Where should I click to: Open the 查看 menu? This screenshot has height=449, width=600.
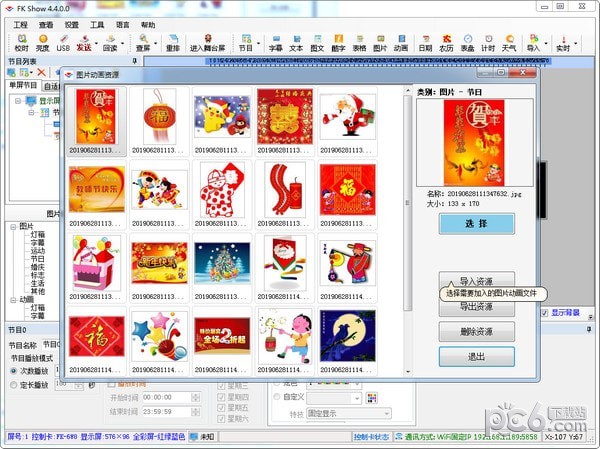pyautogui.click(x=46, y=25)
